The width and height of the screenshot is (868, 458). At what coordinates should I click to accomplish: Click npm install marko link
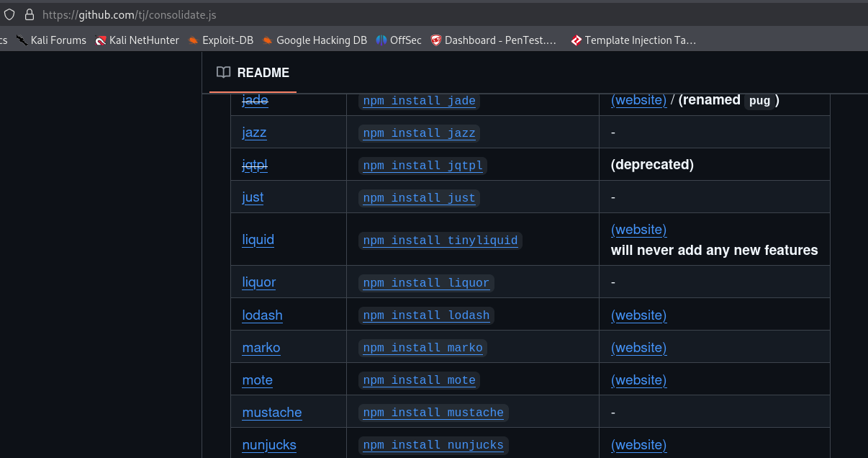click(422, 348)
